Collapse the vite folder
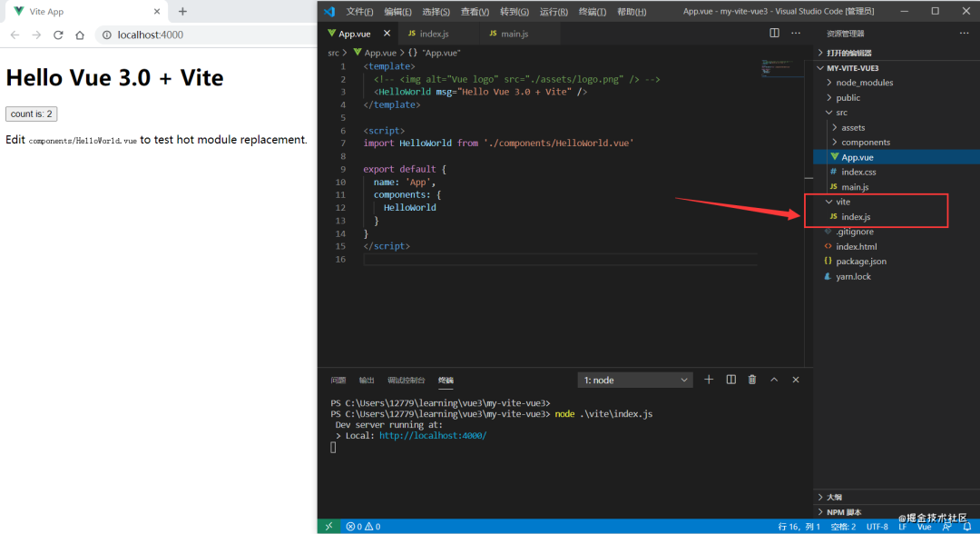The image size is (980, 534). (x=897, y=202)
